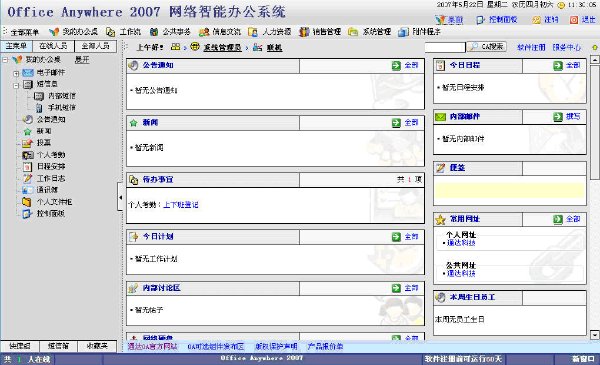
Task: Open the 工作日志 pencil icon in sidebar
Action: [27, 178]
